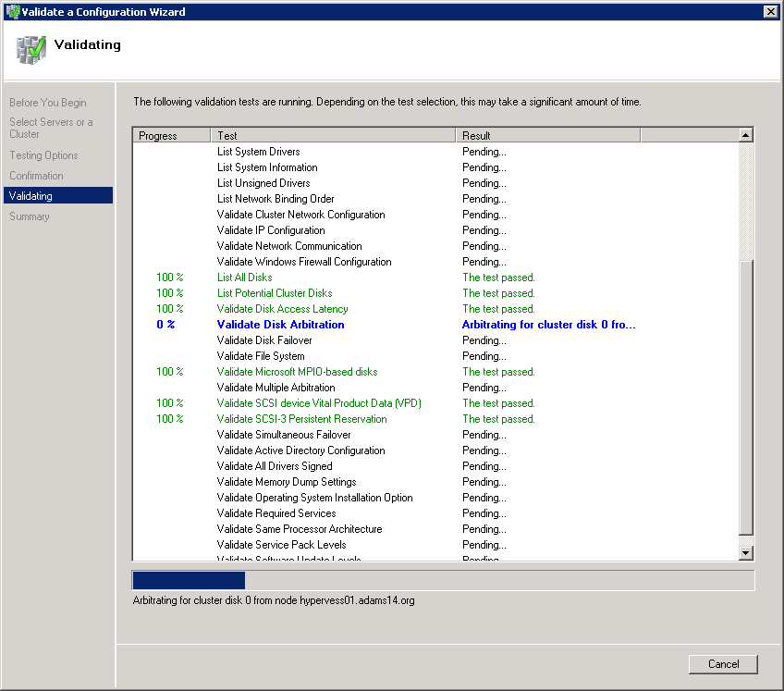Screen dimensions: 784x691
Task: Close the Validate a Configuration Wizard window
Action: click(770, 12)
